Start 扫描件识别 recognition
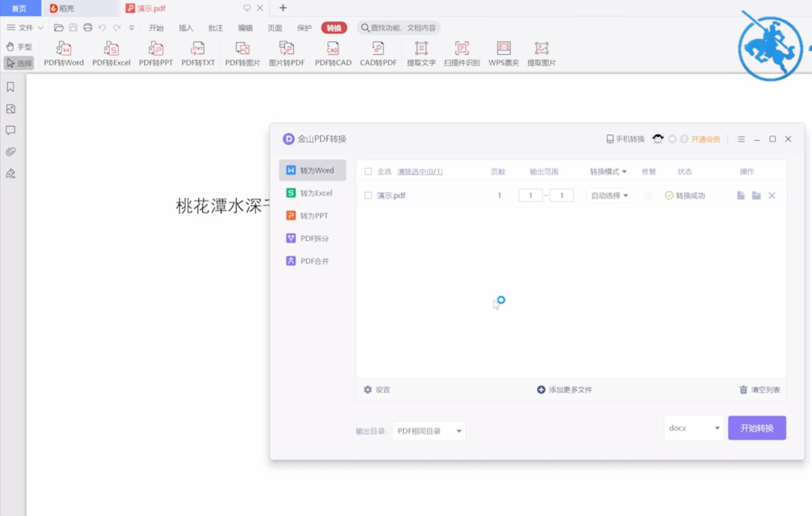The height and width of the screenshot is (516, 812). coord(461,54)
